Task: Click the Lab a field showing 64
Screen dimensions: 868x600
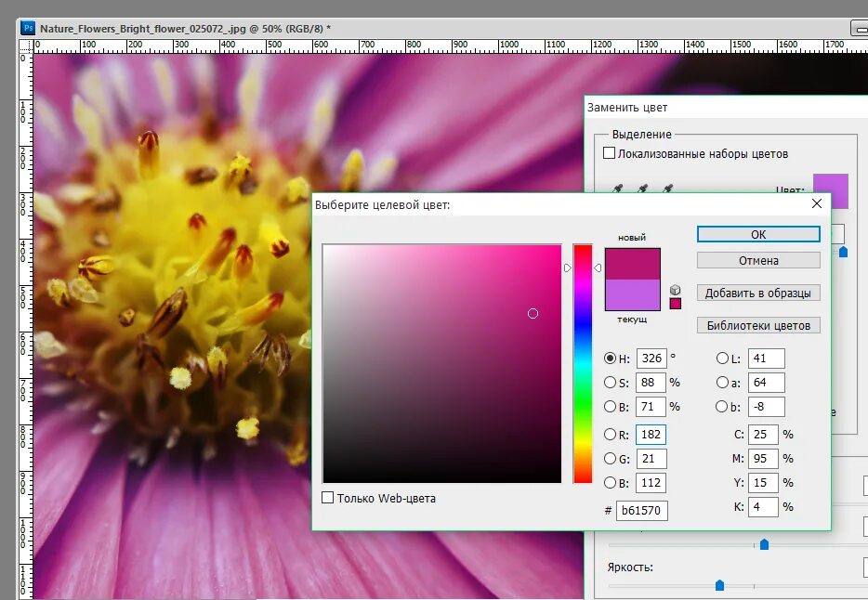Action: [x=767, y=382]
